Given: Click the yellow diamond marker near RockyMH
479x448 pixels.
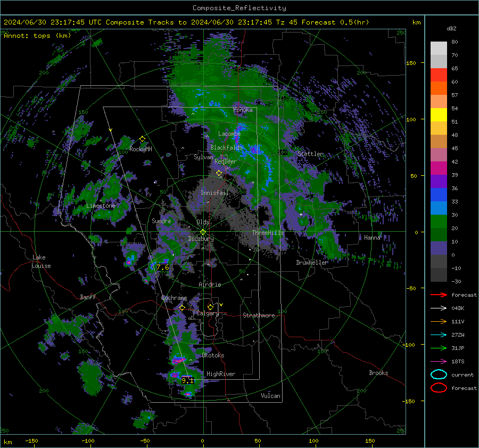Looking at the screenshot, I should [x=142, y=139].
